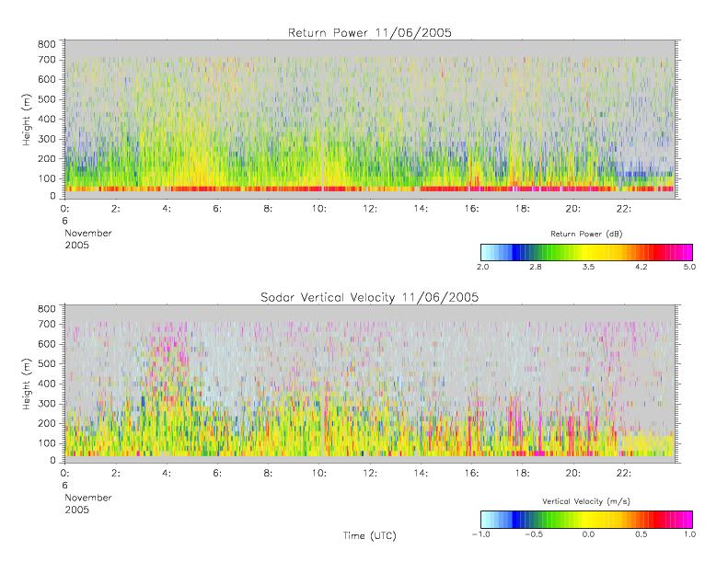Click the Sodar Vertical Velocity heat map area

coord(370,384)
